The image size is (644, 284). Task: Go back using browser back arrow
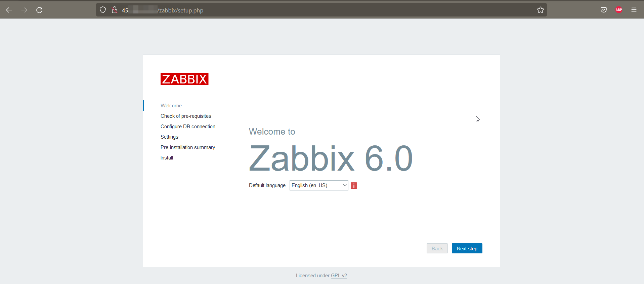point(9,10)
